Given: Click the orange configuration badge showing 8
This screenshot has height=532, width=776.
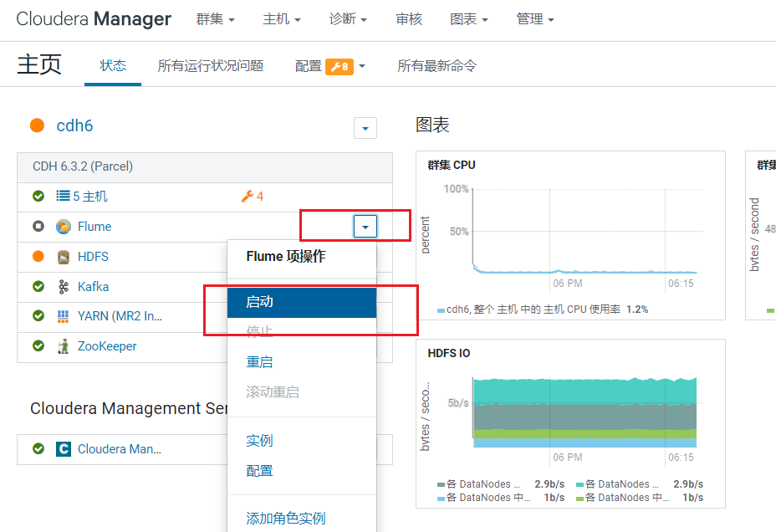Looking at the screenshot, I should 339,66.
